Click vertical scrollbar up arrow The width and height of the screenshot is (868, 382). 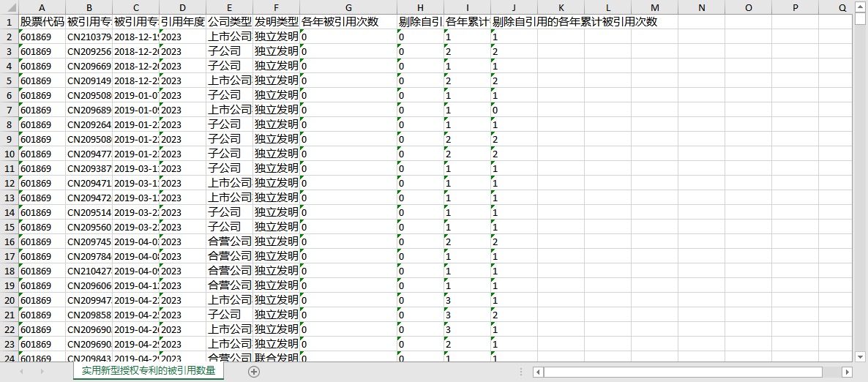(860, 6)
